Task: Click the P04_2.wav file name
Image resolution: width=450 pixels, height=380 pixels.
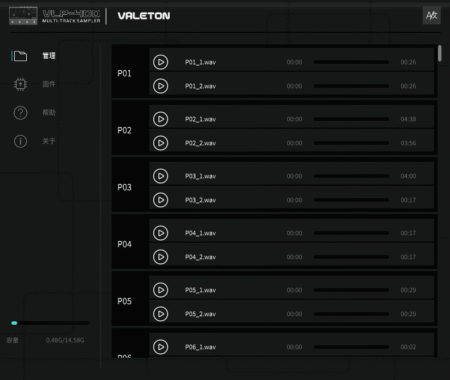Action: pos(200,257)
